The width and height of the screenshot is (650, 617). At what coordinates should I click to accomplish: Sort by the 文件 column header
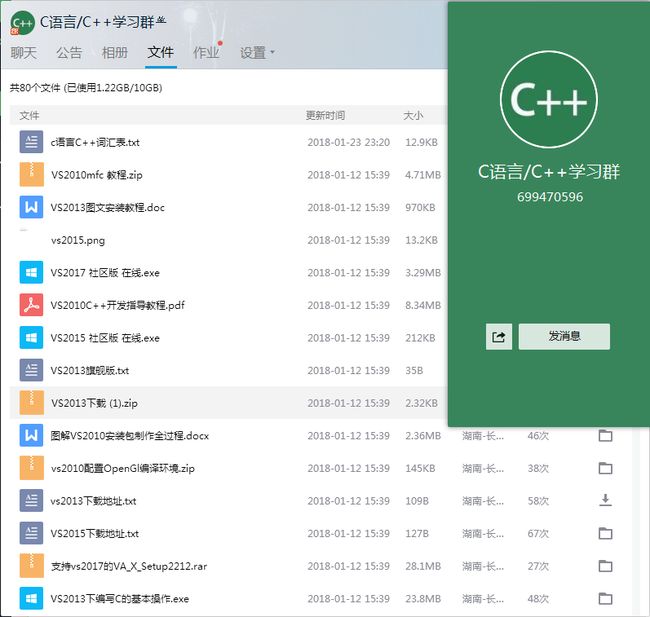pos(29,115)
